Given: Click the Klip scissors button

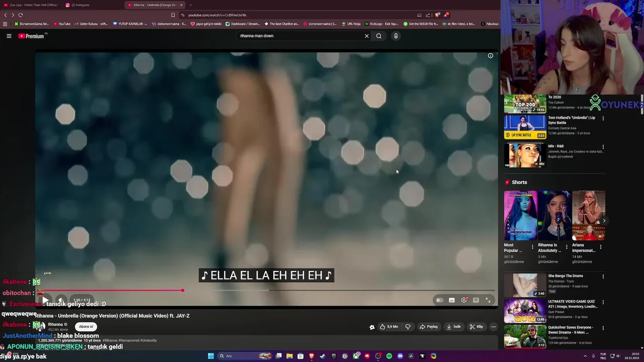Looking at the screenshot, I should 476,327.
